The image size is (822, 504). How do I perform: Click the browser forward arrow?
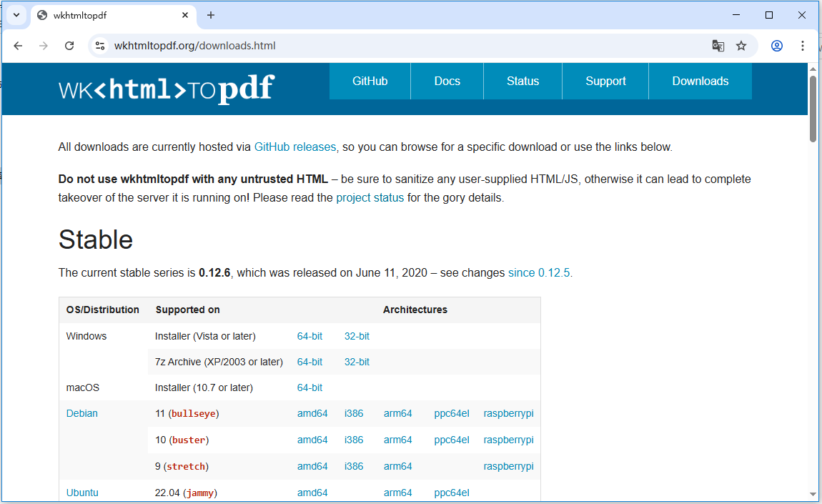point(44,46)
